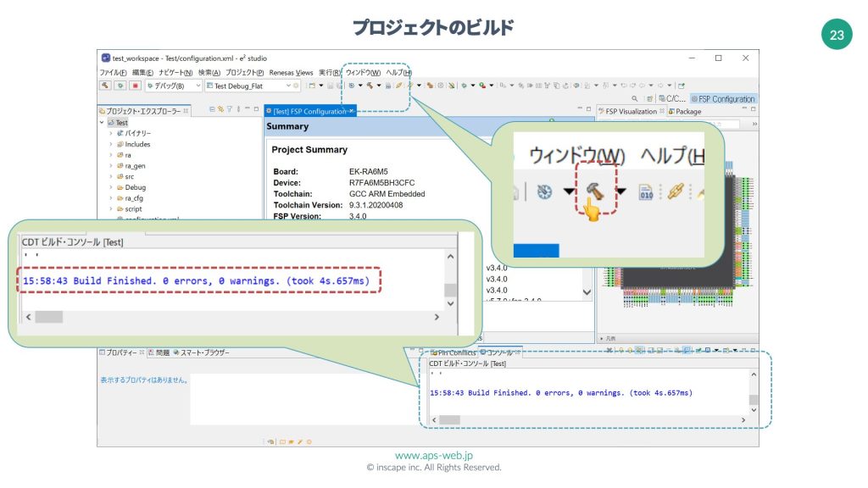Open the 編集(E) menu
This screenshot has width=868, height=488.
(142, 73)
